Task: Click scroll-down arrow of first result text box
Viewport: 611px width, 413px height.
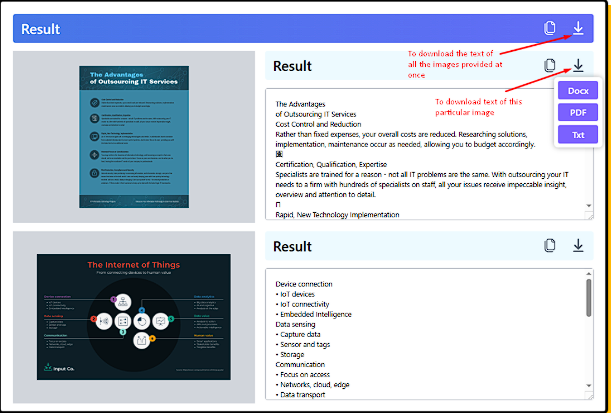Action: (589, 205)
